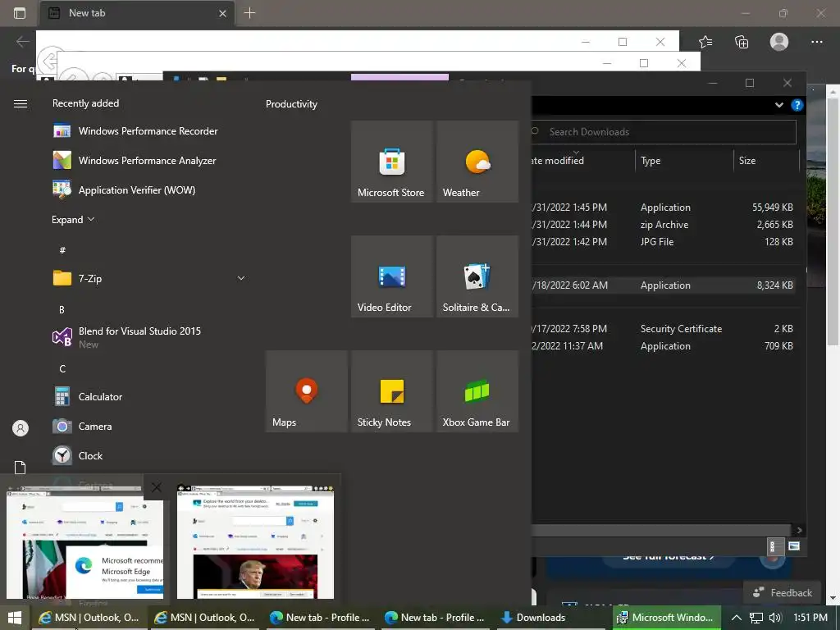Close the New tab browser tab

222,13
